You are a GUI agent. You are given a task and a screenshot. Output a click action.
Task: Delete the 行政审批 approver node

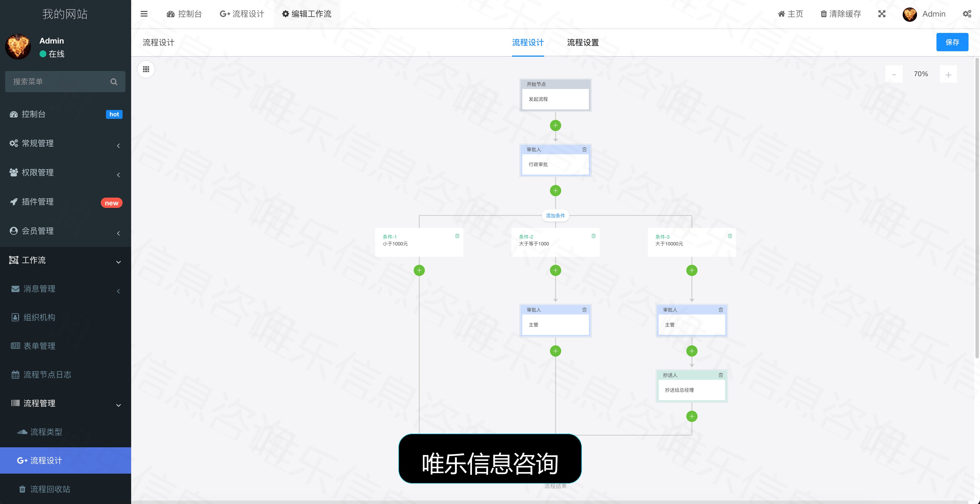[584, 149]
